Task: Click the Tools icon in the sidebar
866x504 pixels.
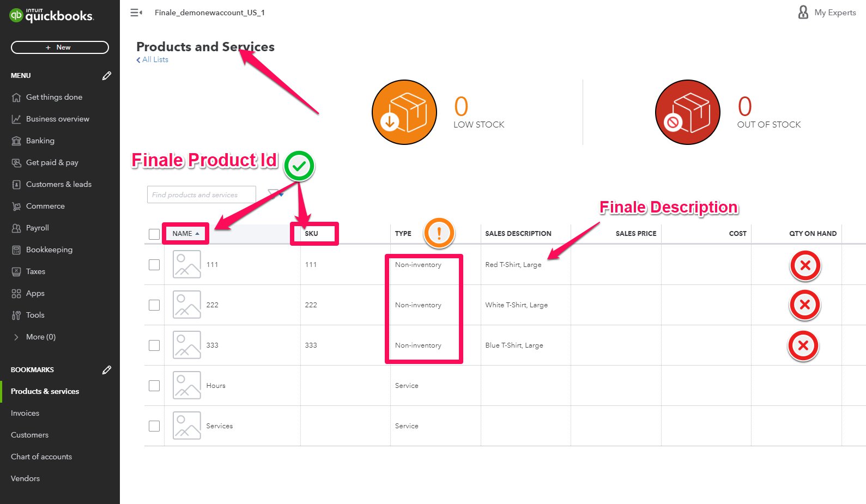Action: (16, 315)
